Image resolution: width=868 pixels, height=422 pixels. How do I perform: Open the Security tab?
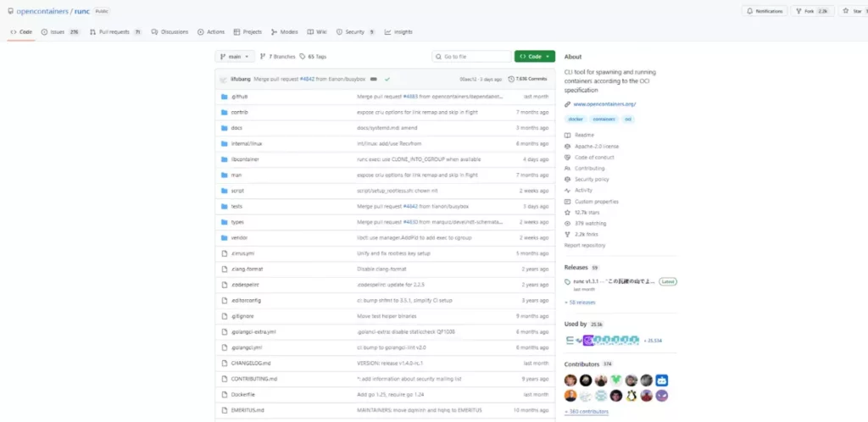[x=355, y=32]
